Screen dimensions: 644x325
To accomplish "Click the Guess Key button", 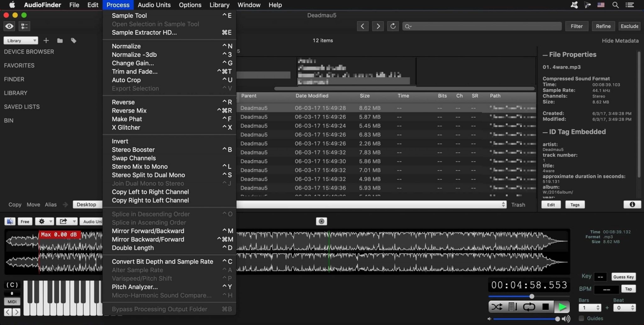I will point(623,276).
